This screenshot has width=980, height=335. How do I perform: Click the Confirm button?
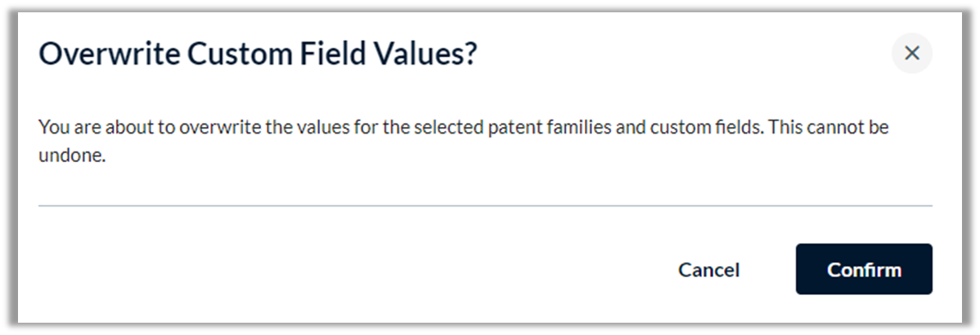pyautogui.click(x=864, y=269)
